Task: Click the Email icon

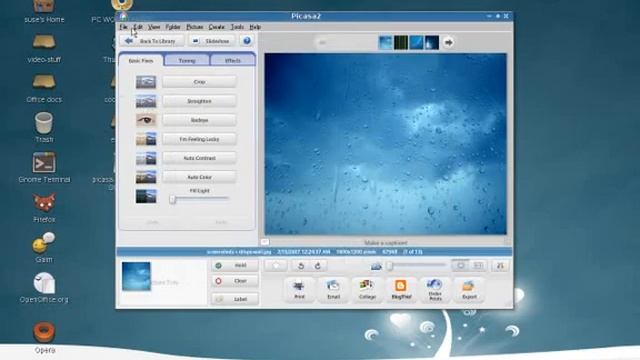Action: pyautogui.click(x=333, y=290)
